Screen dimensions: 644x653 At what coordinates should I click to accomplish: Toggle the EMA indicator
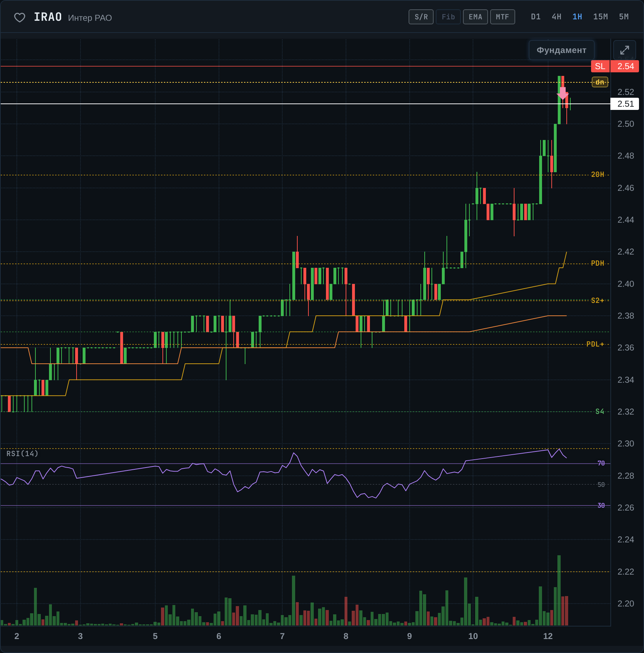[x=475, y=17]
